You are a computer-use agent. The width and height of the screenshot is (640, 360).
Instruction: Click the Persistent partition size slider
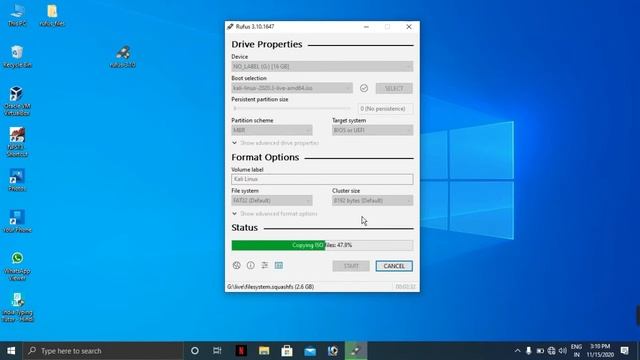click(292, 109)
